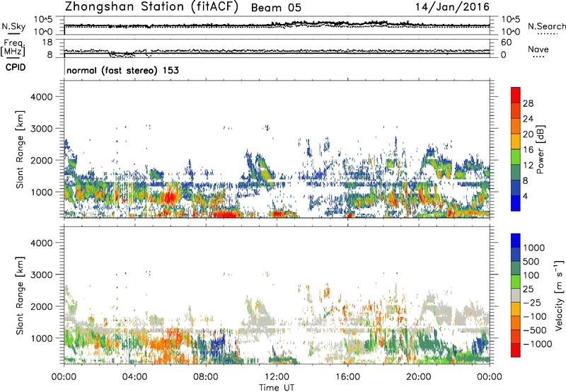Click the "CPID" label
The width and height of the screenshot is (566, 392).
[x=16, y=67]
